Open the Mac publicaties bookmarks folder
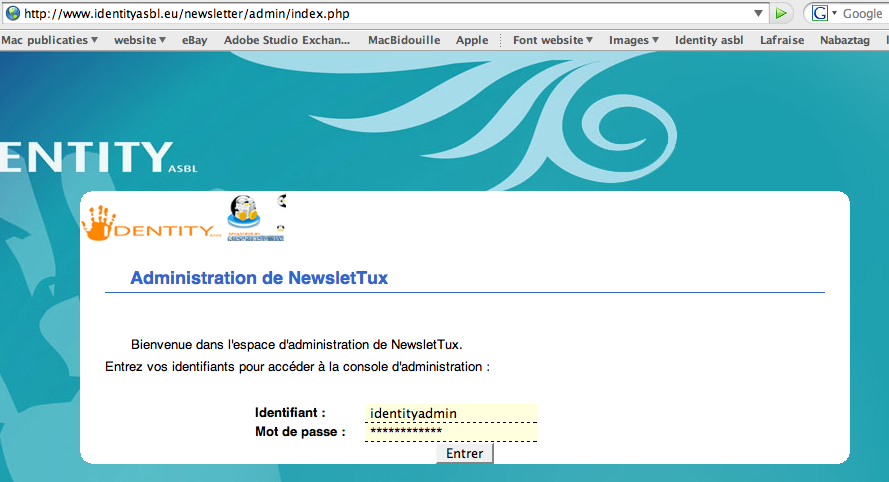 pyautogui.click(x=49, y=40)
